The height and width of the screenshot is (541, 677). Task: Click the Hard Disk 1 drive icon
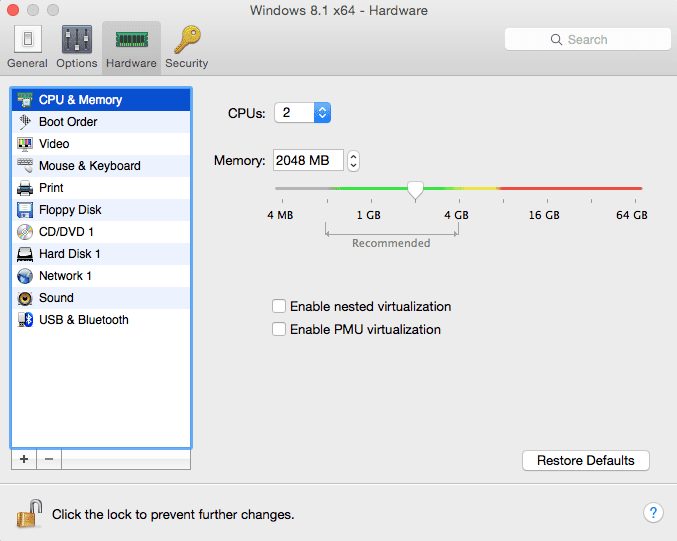(25, 254)
